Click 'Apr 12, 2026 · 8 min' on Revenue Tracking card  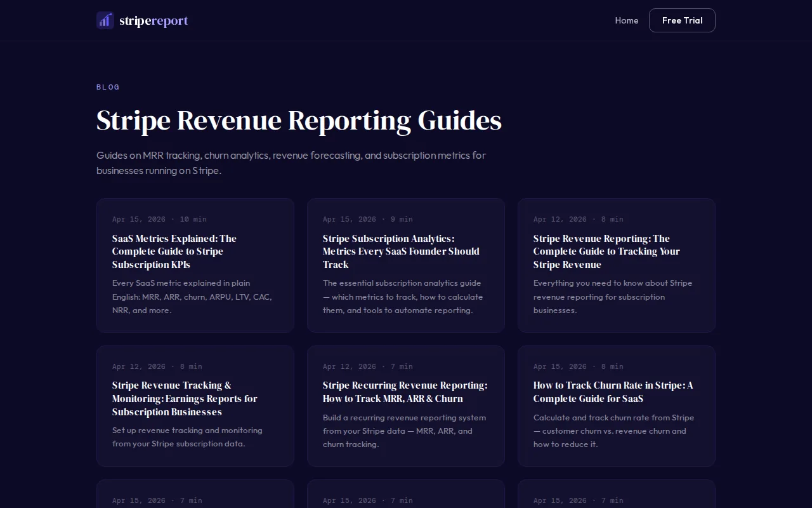point(157,366)
